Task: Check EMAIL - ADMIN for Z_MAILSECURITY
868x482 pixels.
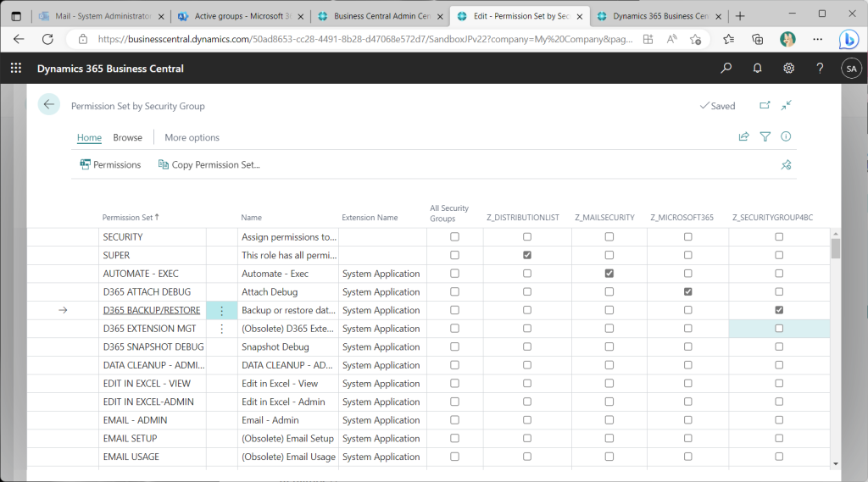Action: [609, 420]
